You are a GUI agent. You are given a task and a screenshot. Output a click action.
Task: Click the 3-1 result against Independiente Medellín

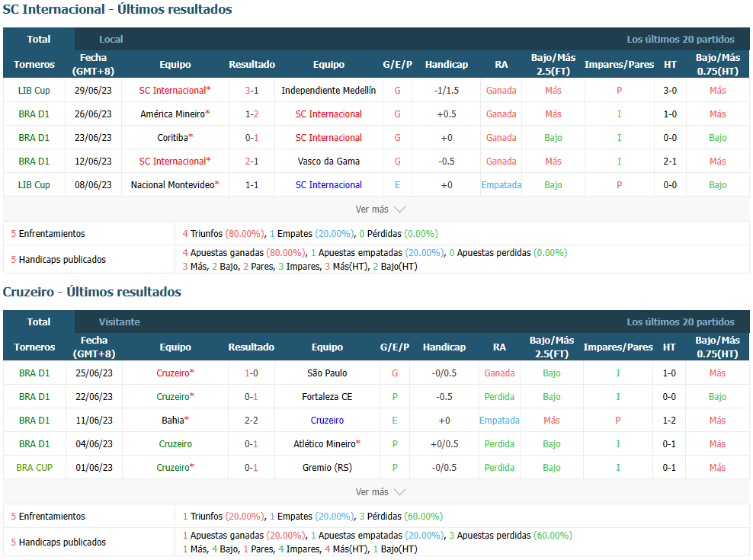(252, 91)
